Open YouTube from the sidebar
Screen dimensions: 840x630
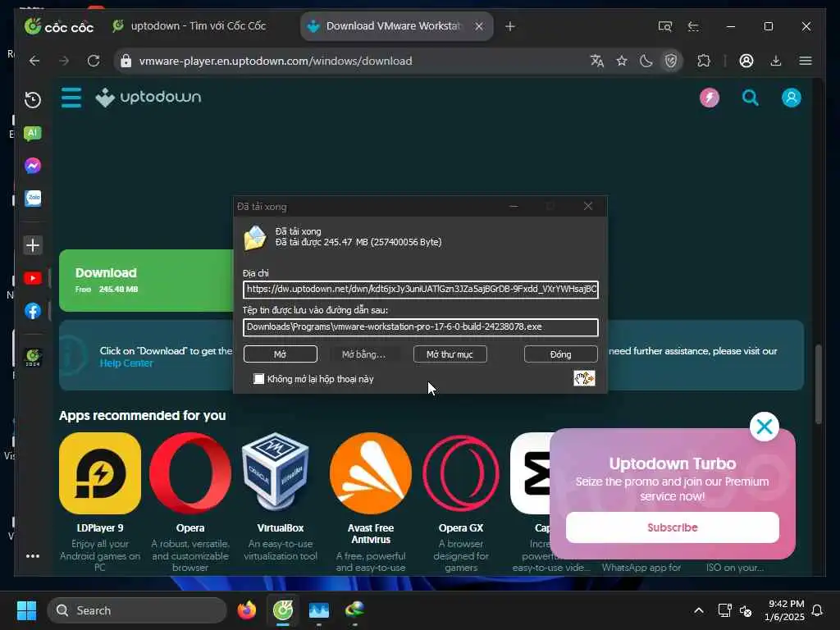[x=33, y=278]
